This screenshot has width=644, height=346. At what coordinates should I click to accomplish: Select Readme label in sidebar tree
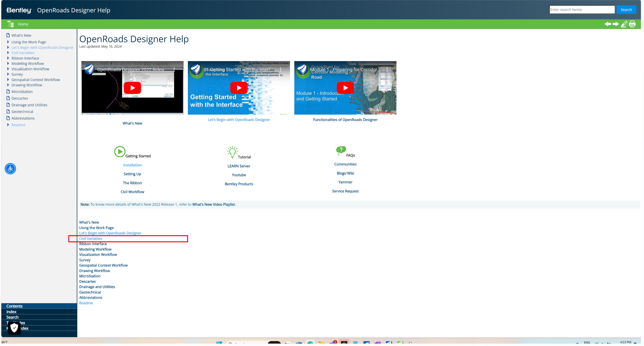(18, 125)
